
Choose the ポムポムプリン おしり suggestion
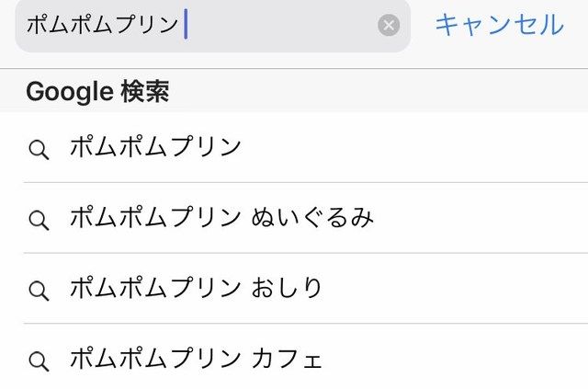[x=306, y=288]
